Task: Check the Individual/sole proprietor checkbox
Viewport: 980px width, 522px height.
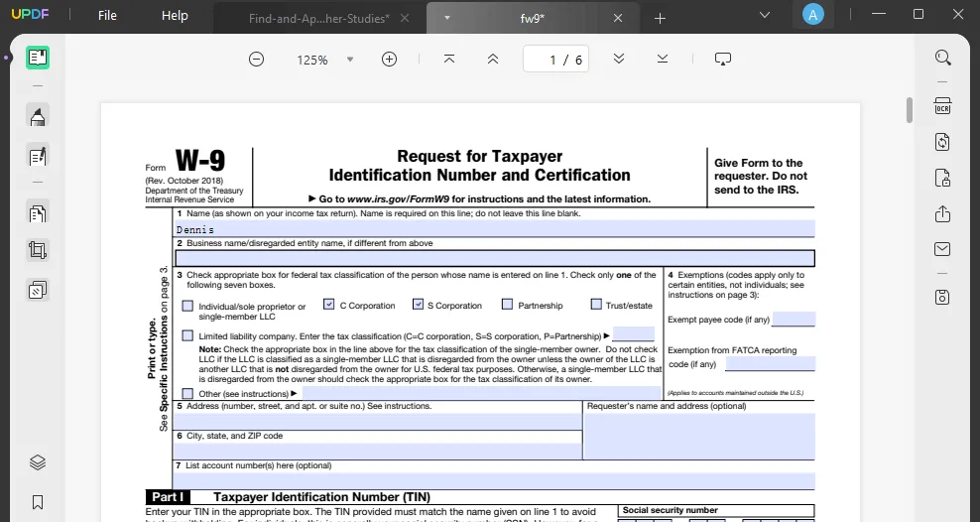Action: tap(187, 306)
